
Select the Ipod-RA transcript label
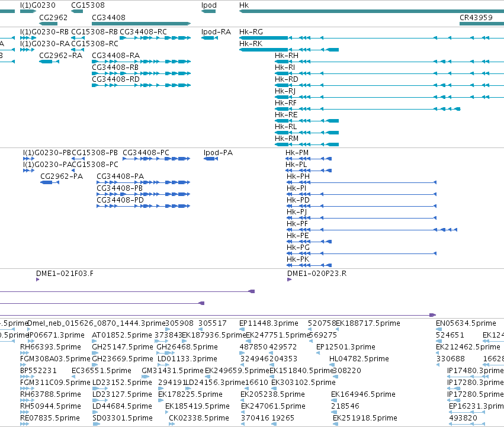(x=216, y=32)
